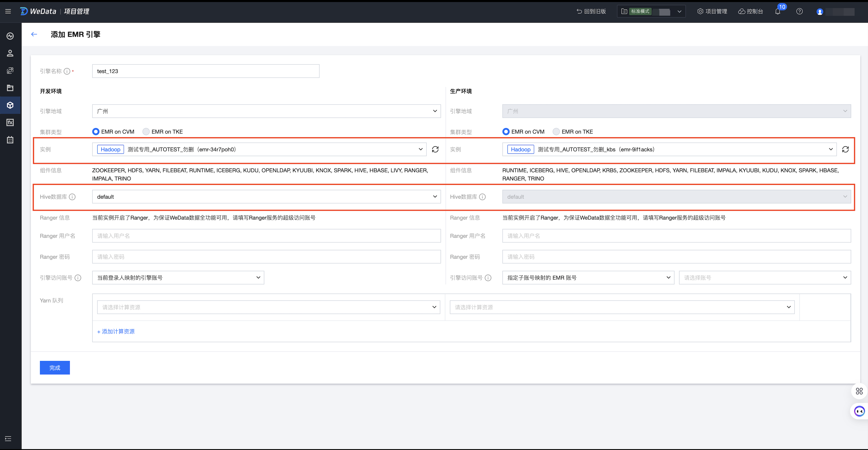This screenshot has height=450, width=868.
Task: Open the development Hive数据库 default dropdown
Action: tap(266, 197)
